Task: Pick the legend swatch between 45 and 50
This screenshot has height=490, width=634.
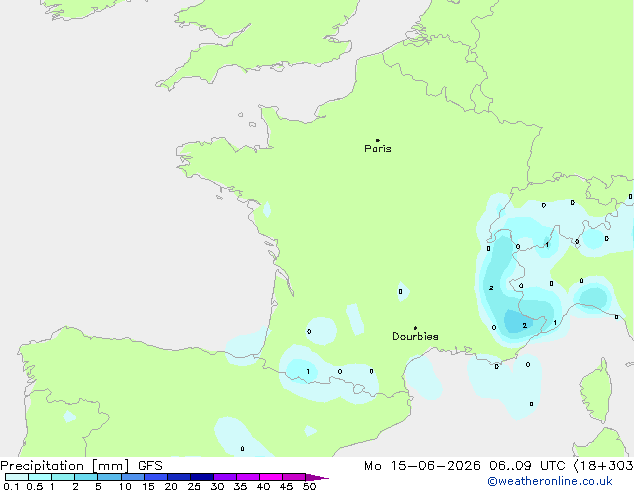Action: click(294, 477)
